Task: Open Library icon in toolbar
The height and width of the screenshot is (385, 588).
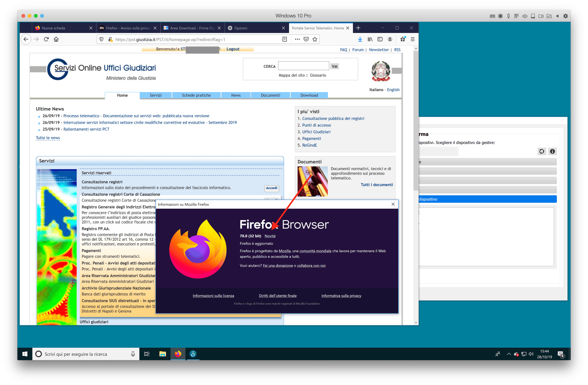Action: pos(370,39)
